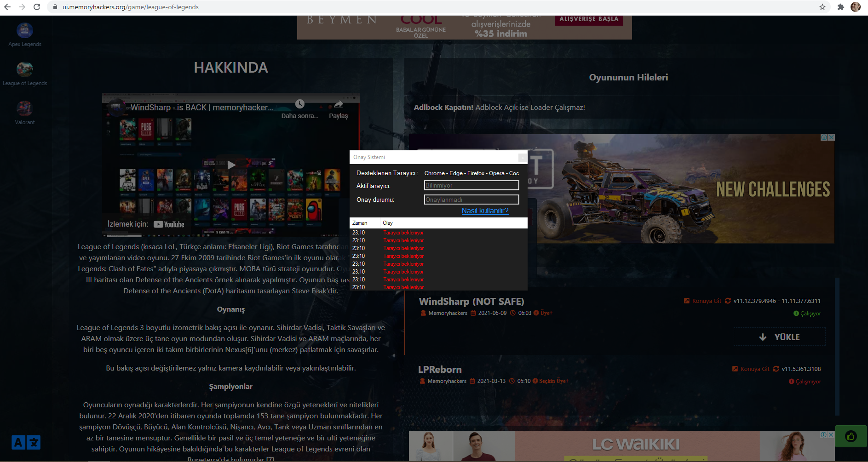868x462 pixels.
Task: Click WindSharp version v11.12.379.4946 text
Action: (755, 301)
